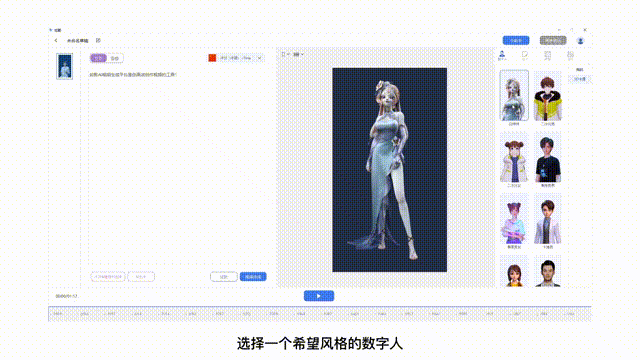Play the preview with blue play button

(x=319, y=296)
